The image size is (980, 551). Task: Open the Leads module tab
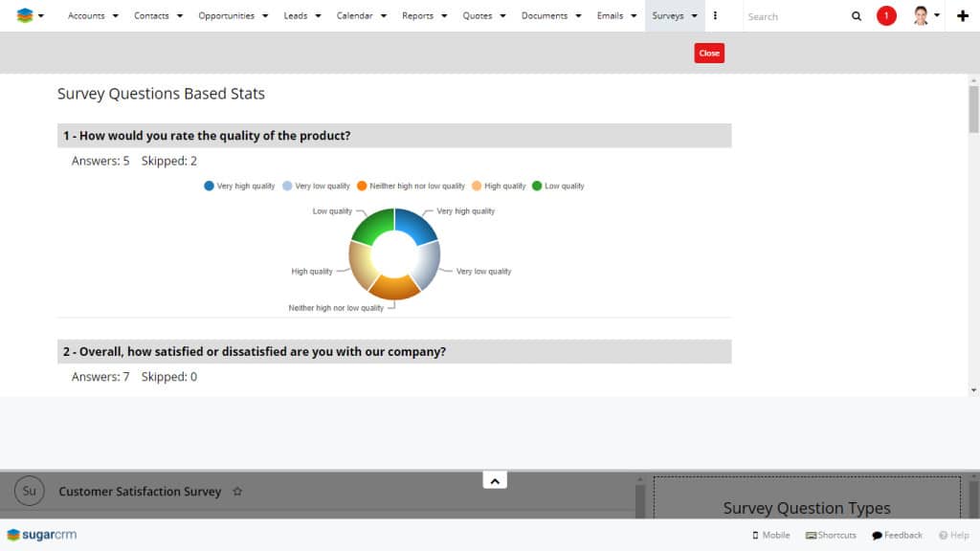[296, 15]
